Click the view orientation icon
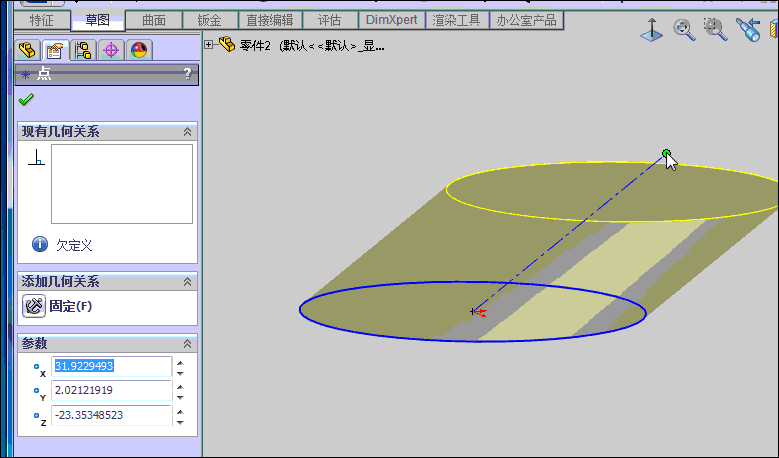779x458 pixels. point(651,30)
